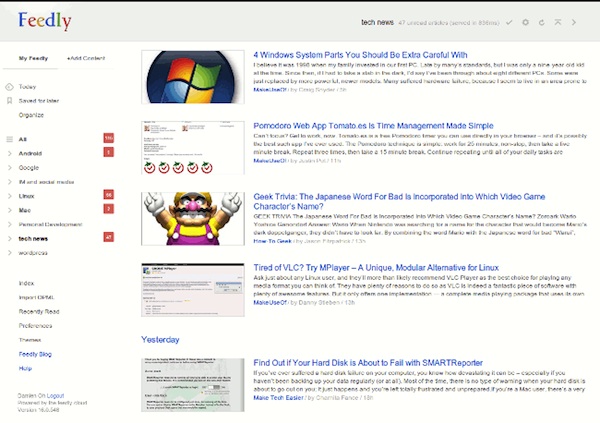Open Themes in sidebar

(x=30, y=340)
